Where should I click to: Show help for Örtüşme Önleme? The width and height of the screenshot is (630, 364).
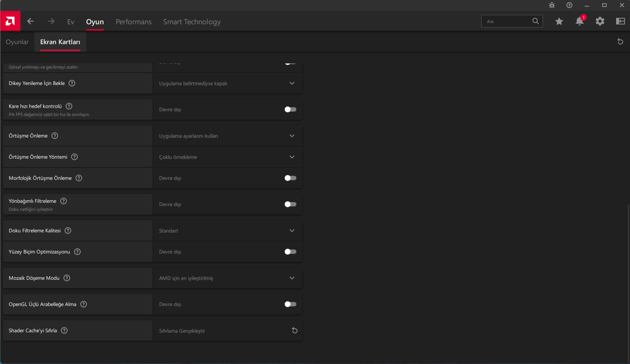[x=55, y=136]
